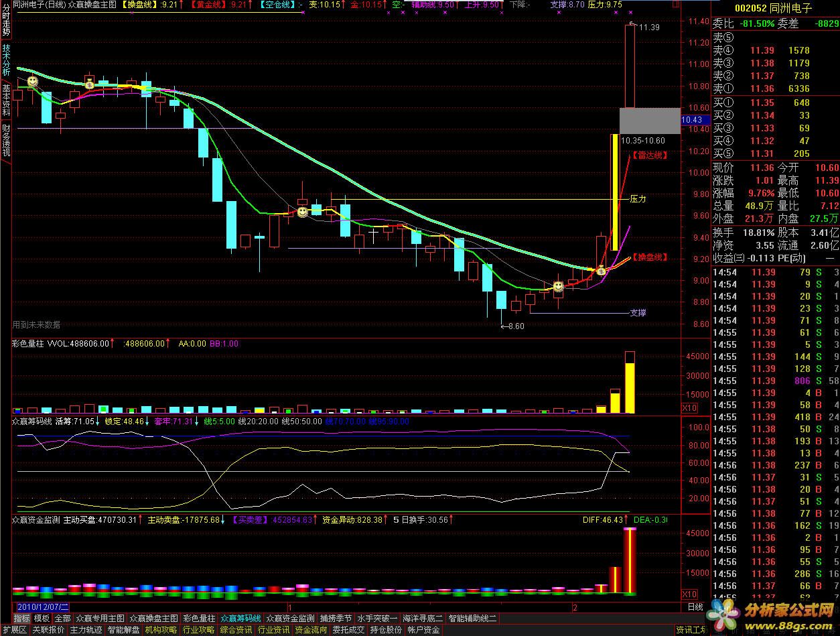Open the 委托成交 bottom tab

click(x=348, y=630)
